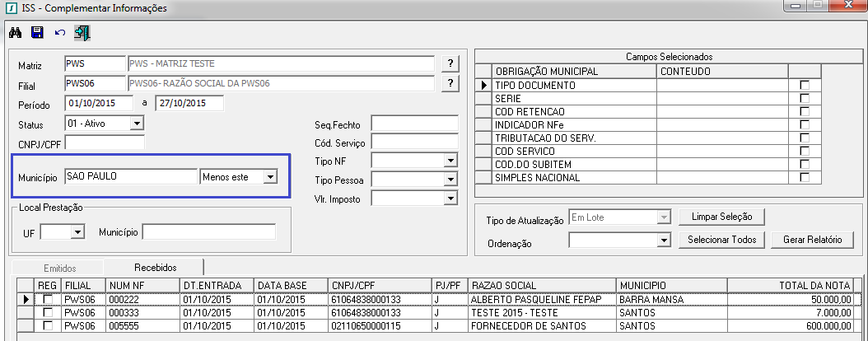This screenshot has width=868, height=341.
Task: Open the Tipo de Atualização dropdown
Action: (x=664, y=217)
